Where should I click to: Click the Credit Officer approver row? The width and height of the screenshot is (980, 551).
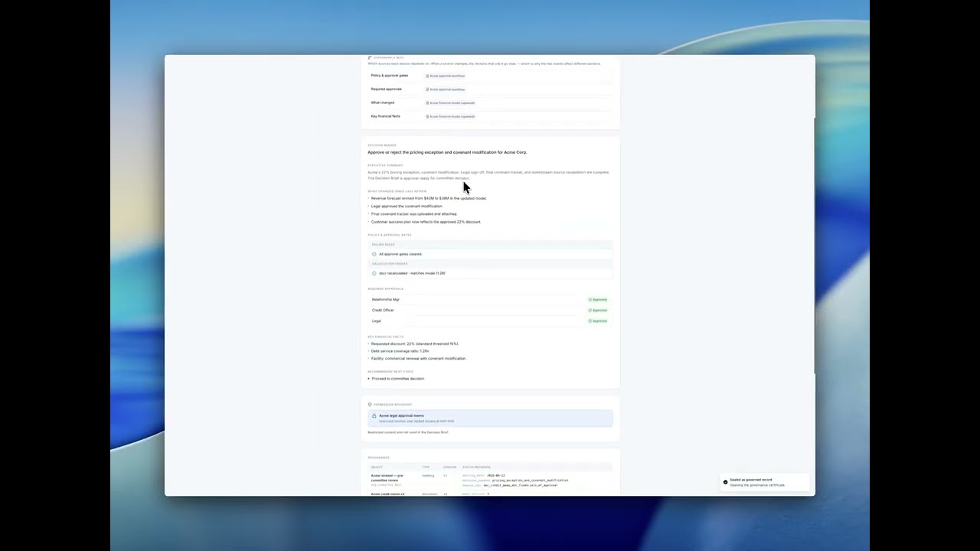tap(490, 310)
